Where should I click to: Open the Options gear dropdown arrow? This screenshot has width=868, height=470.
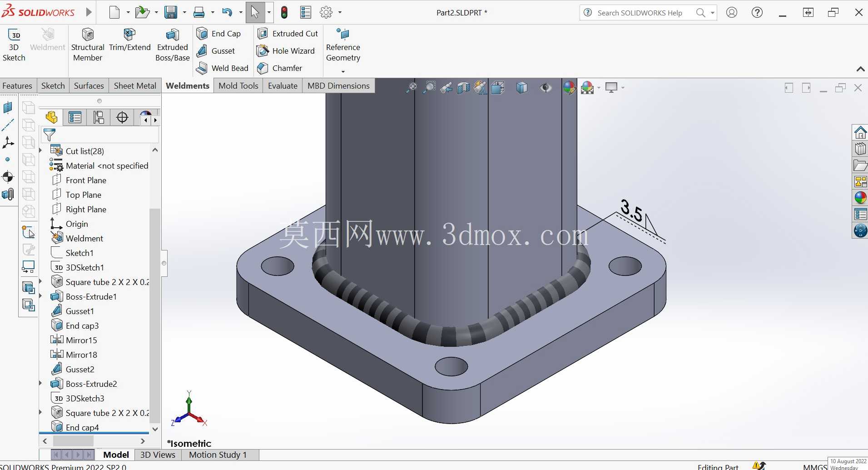[340, 12]
